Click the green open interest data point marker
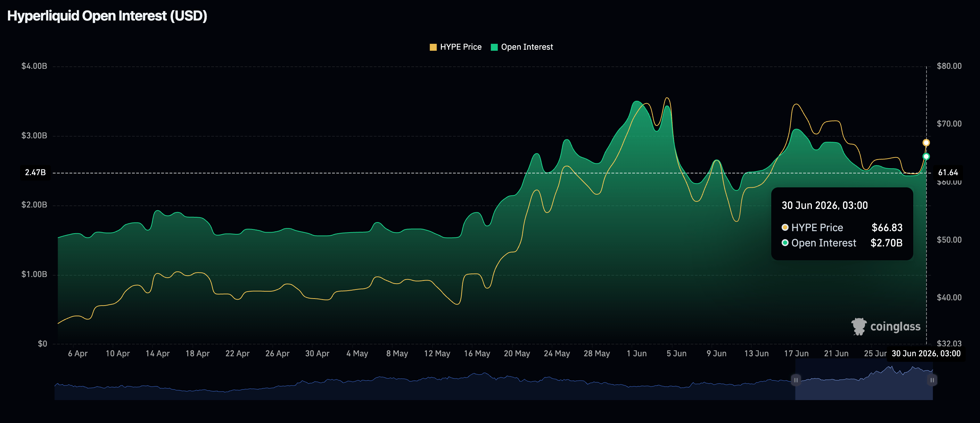The image size is (980, 423). pyautogui.click(x=926, y=156)
